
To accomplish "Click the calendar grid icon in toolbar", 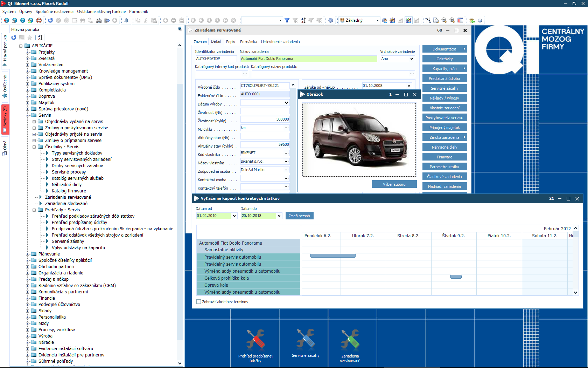I will tap(460, 20).
